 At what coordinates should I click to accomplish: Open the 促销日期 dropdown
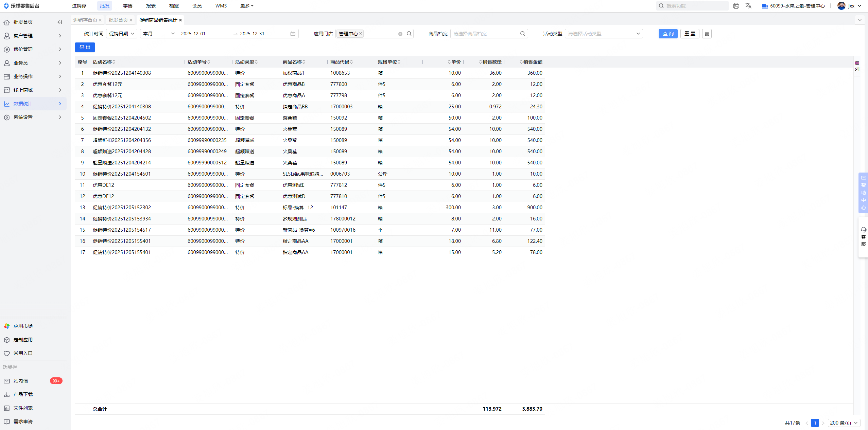[x=122, y=34]
